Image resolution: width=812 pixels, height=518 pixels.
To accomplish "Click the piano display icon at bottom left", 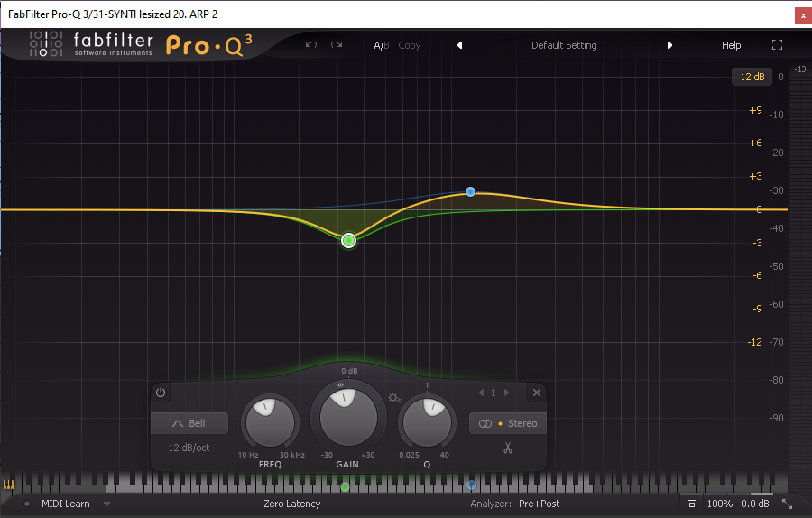I will 9,485.
